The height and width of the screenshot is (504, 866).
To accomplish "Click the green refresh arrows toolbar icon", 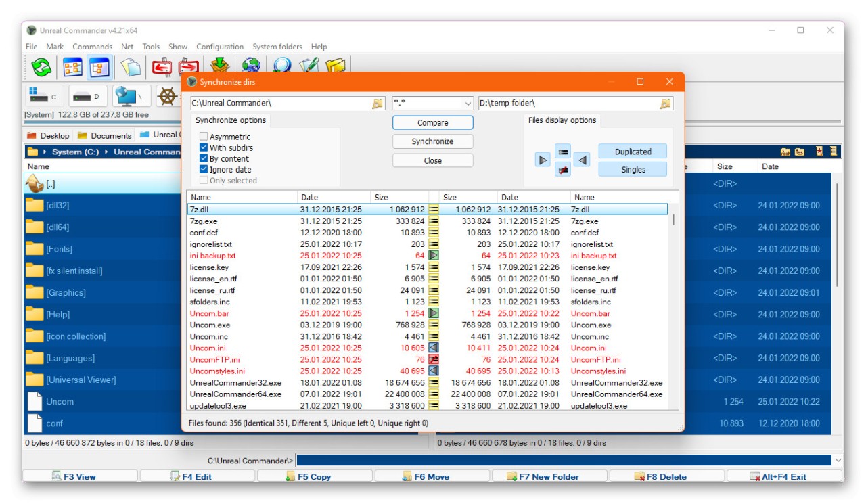I will (x=41, y=67).
